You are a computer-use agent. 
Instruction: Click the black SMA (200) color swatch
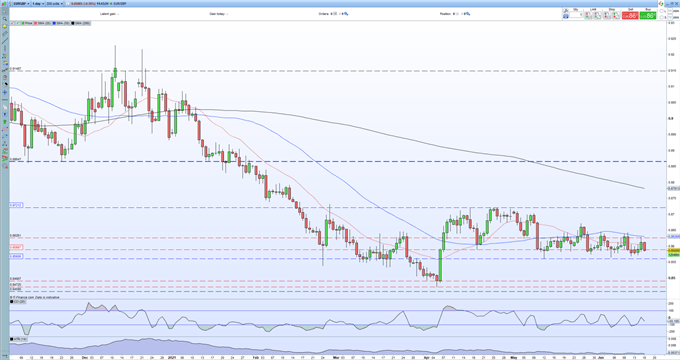coord(73,23)
